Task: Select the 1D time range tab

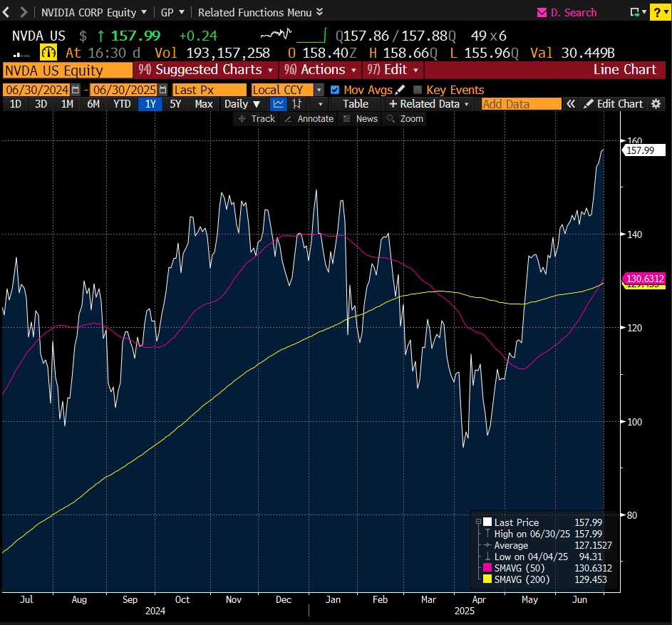Action: click(16, 104)
